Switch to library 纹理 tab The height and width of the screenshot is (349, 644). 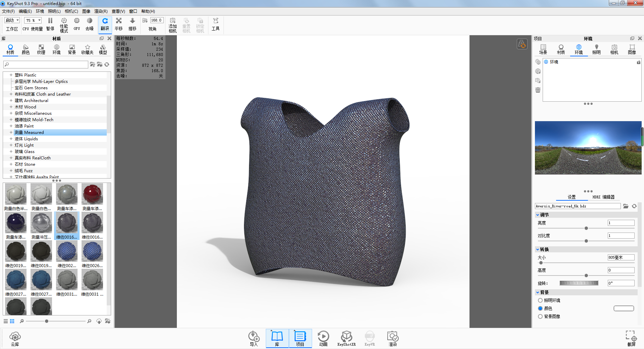click(x=41, y=49)
